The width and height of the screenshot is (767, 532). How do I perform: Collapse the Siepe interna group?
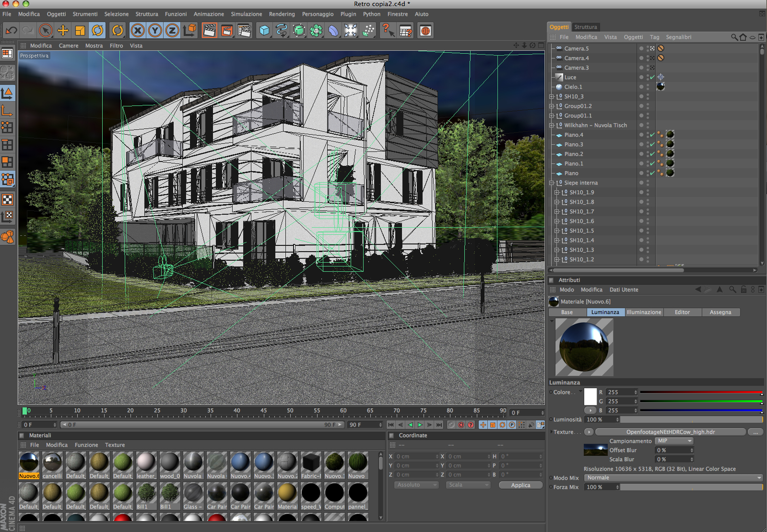pyautogui.click(x=552, y=183)
